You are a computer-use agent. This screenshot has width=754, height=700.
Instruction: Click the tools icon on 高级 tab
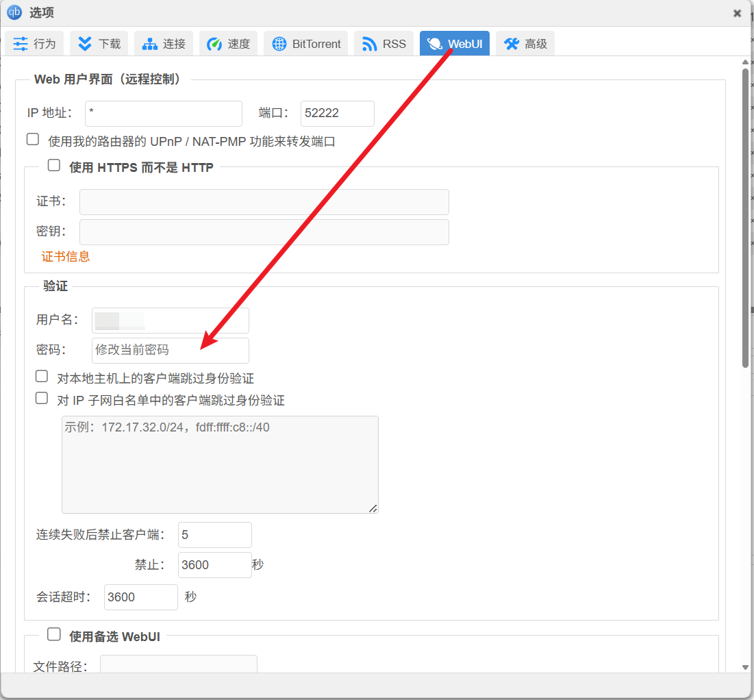pyautogui.click(x=511, y=44)
